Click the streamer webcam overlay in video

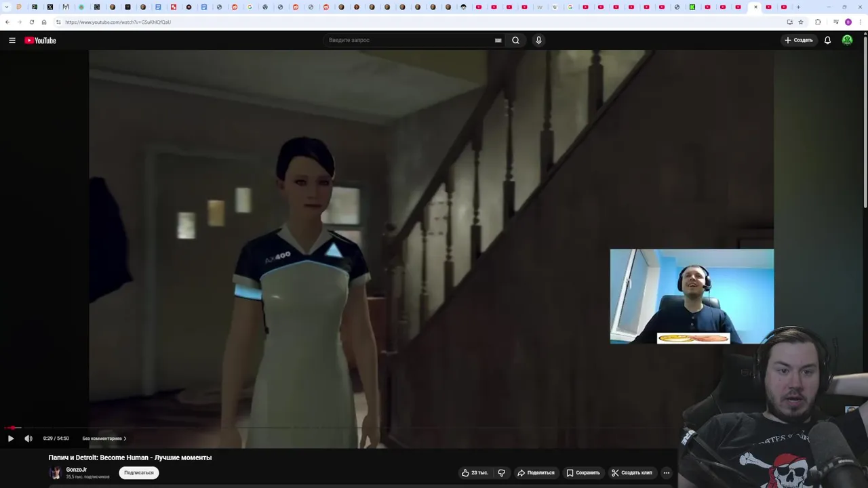[692, 296]
